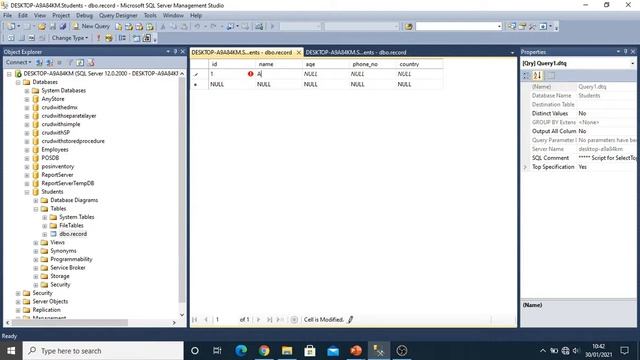640x360 pixels.
Task: Click the Add New Derived Table icon
Action: 147,38
